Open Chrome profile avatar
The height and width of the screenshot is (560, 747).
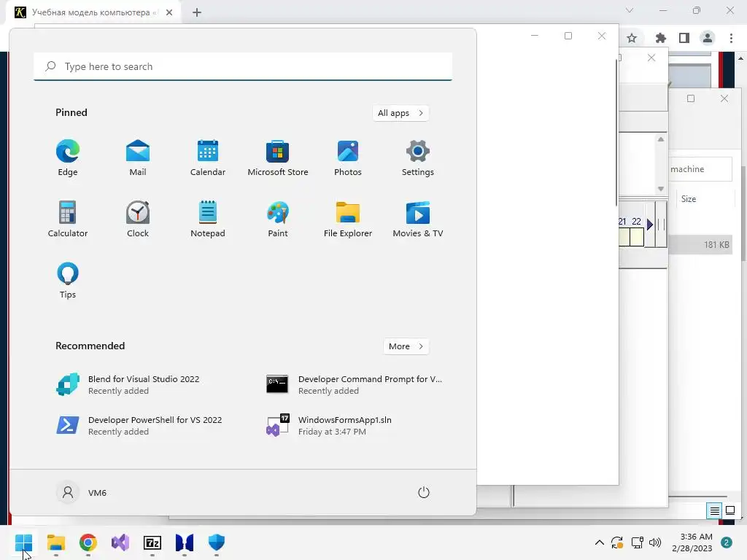pyautogui.click(x=708, y=38)
